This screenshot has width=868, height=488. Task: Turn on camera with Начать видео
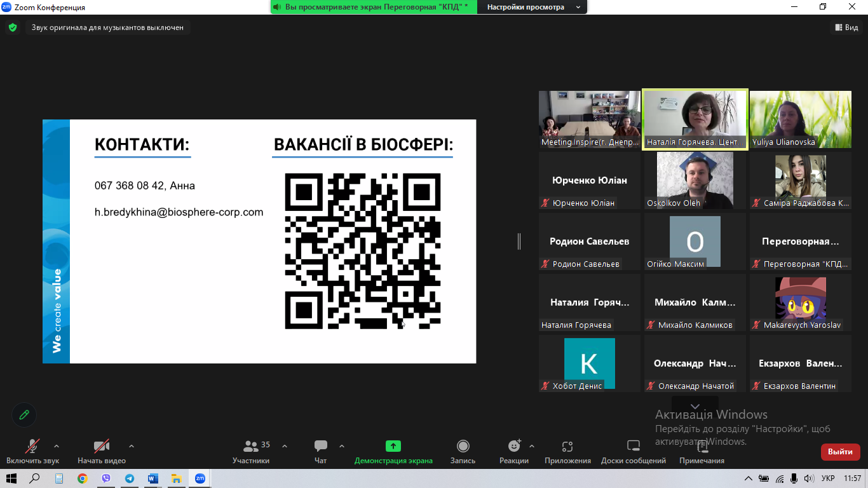(x=102, y=452)
